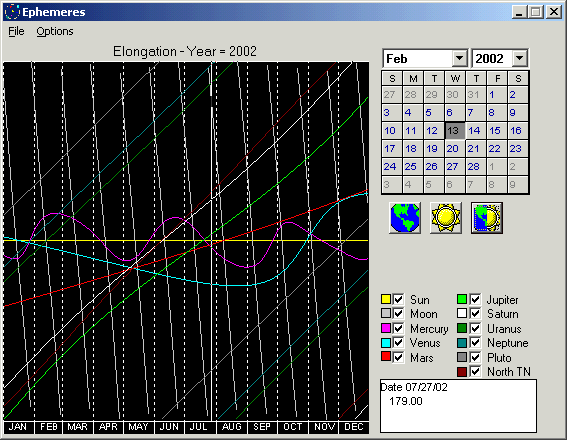Toggle the Venus visibility checkbox
This screenshot has width=567, height=440.
(398, 343)
